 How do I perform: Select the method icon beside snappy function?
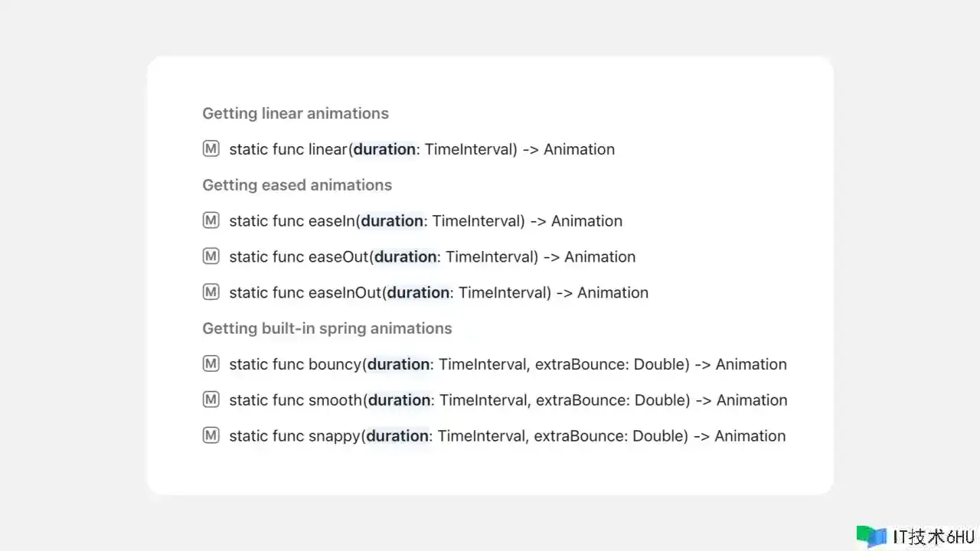[x=211, y=435]
